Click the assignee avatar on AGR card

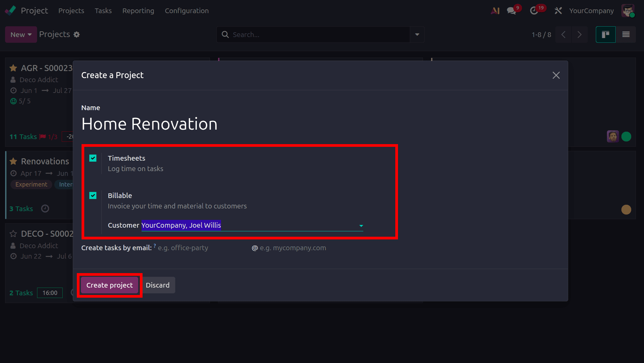613,136
